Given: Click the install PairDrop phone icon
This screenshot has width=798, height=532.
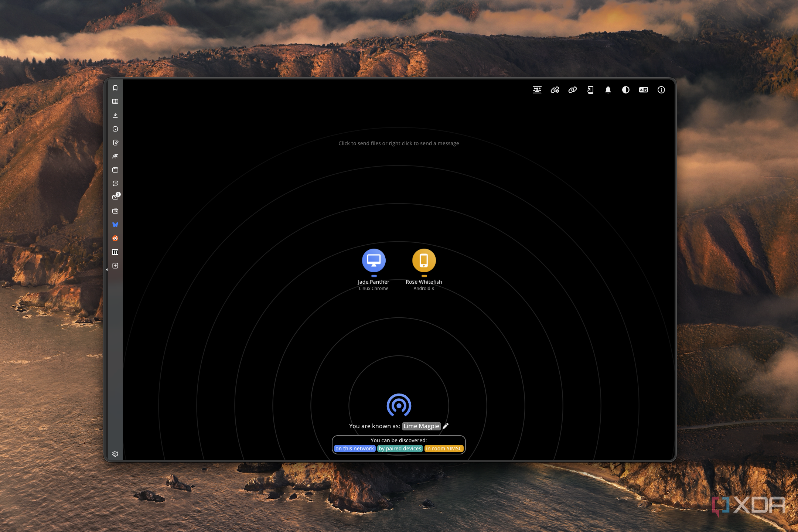Looking at the screenshot, I should click(590, 90).
